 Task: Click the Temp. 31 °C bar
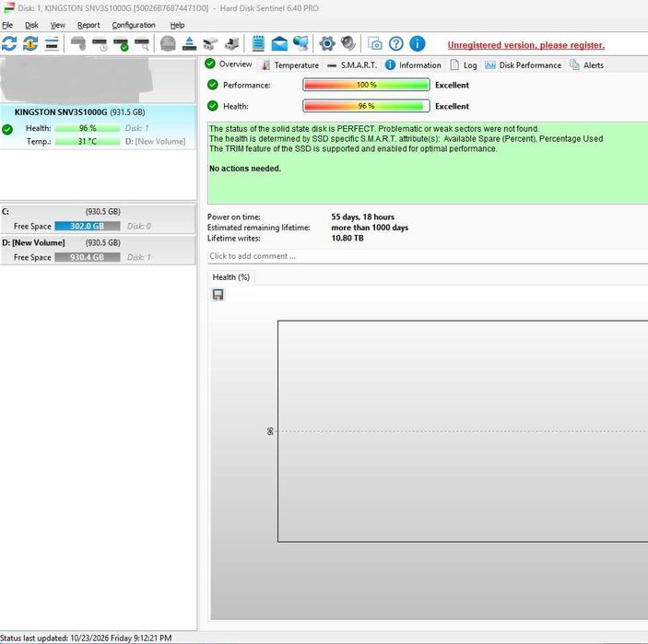point(88,141)
